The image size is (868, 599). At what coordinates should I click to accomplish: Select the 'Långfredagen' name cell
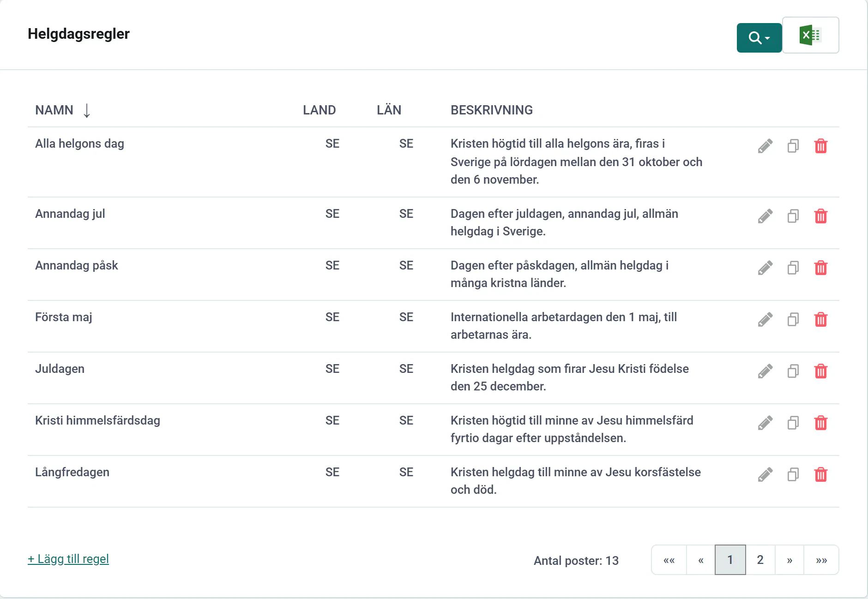coord(72,473)
